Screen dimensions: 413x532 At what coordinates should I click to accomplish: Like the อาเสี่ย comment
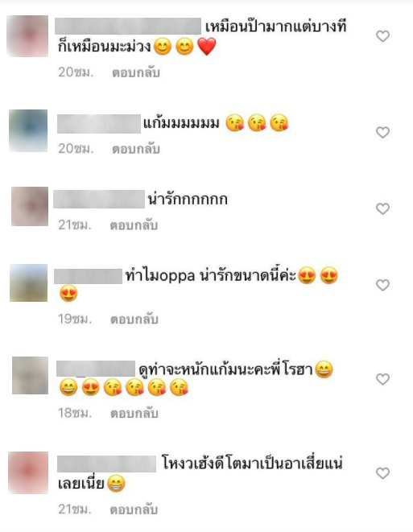click(382, 473)
